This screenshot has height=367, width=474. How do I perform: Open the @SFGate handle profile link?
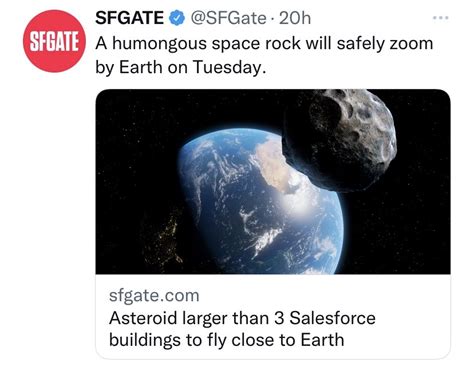coord(228,18)
